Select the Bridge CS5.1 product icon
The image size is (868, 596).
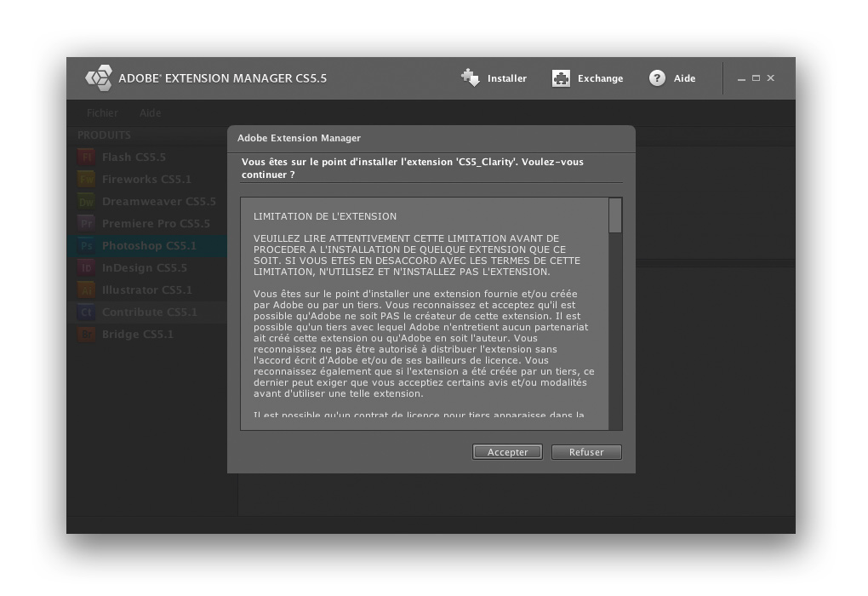(86, 335)
